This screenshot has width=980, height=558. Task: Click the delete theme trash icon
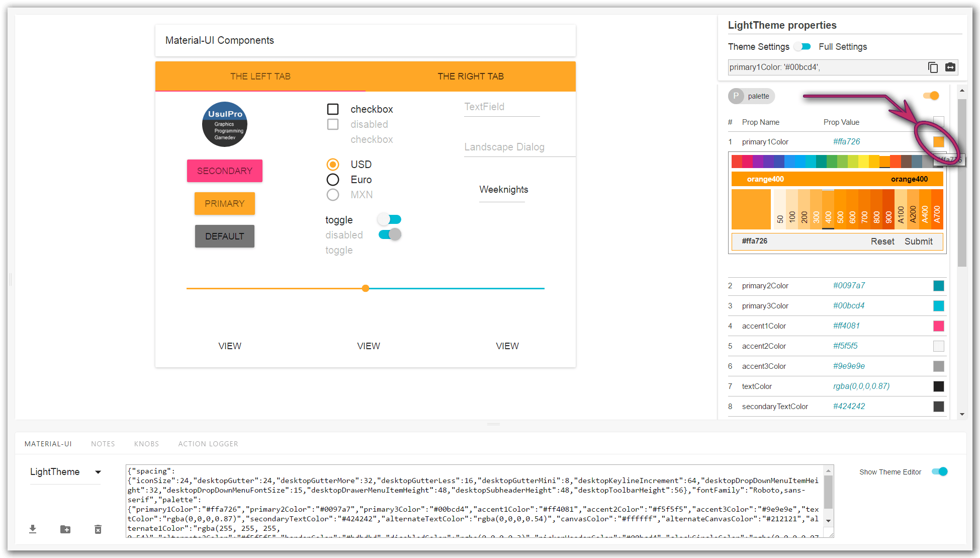[98, 529]
